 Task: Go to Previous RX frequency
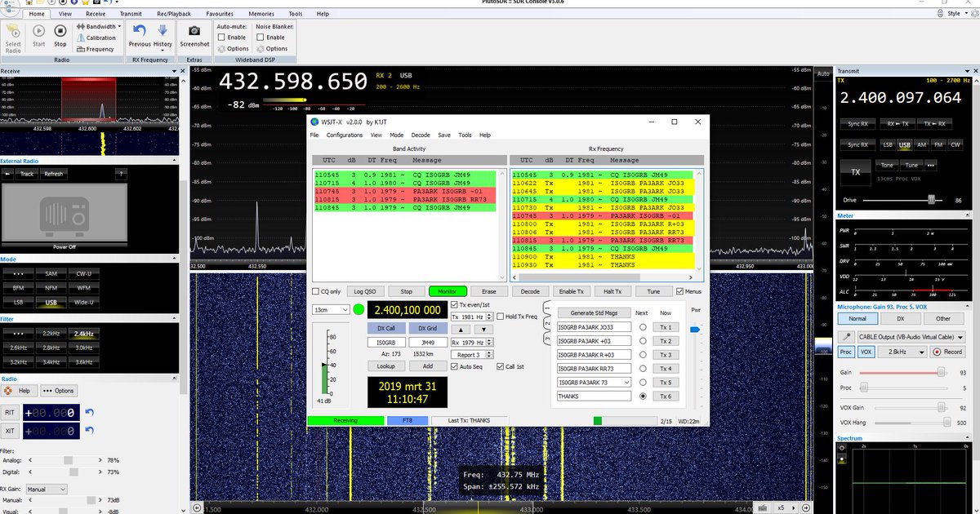(x=140, y=37)
